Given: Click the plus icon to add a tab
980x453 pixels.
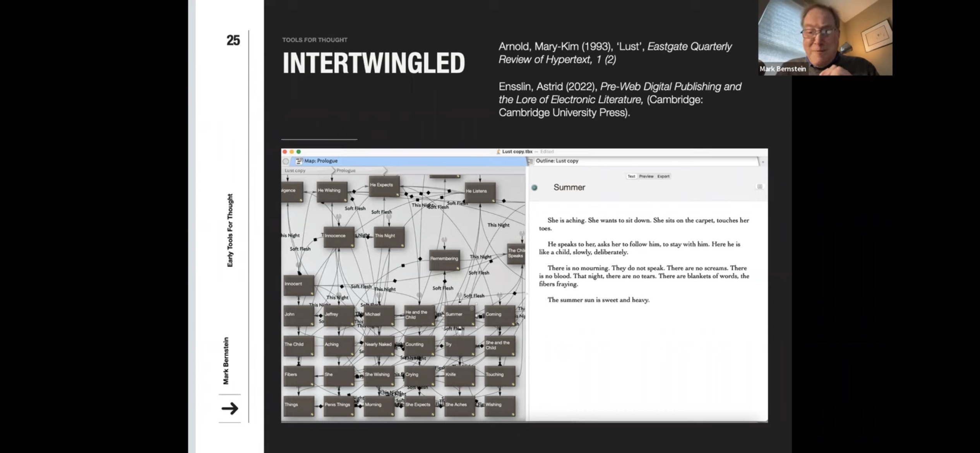Looking at the screenshot, I should [x=763, y=162].
